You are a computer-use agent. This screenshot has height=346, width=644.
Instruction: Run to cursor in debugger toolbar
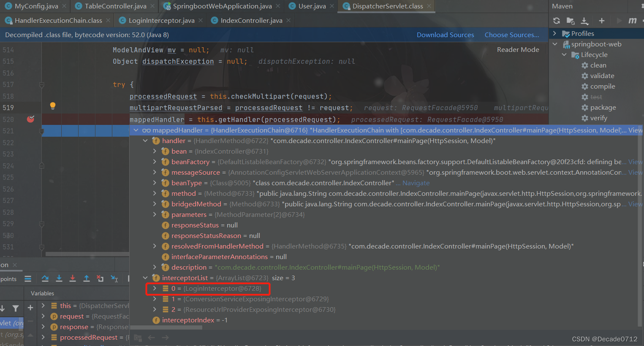[114, 278]
